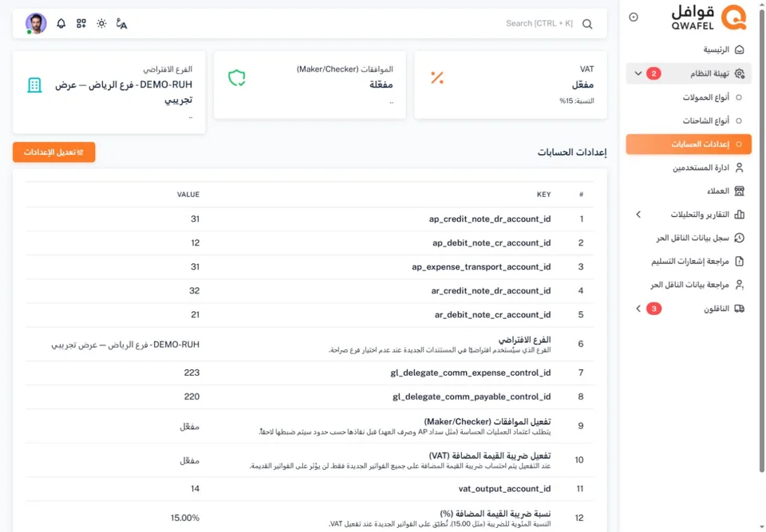Image resolution: width=766 pixels, height=532 pixels.
Task: Select ap_expense_transport_account_id key
Action: coord(481,266)
